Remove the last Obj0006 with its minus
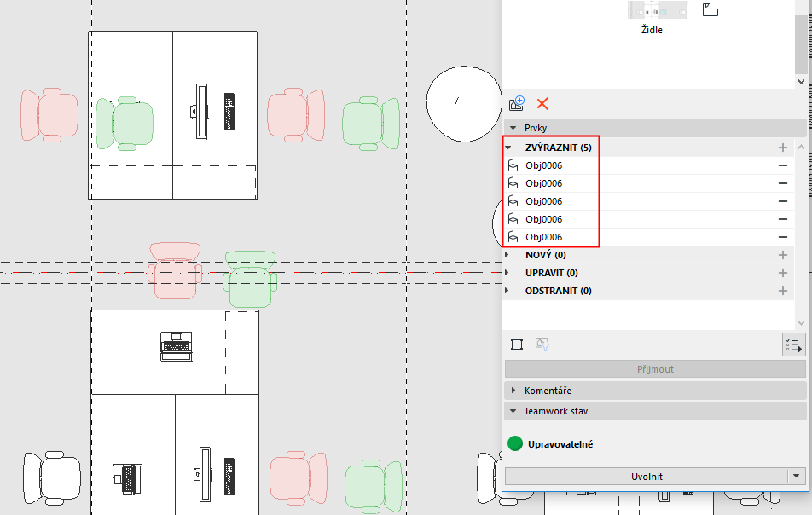Image resolution: width=812 pixels, height=515 pixels. click(782, 237)
